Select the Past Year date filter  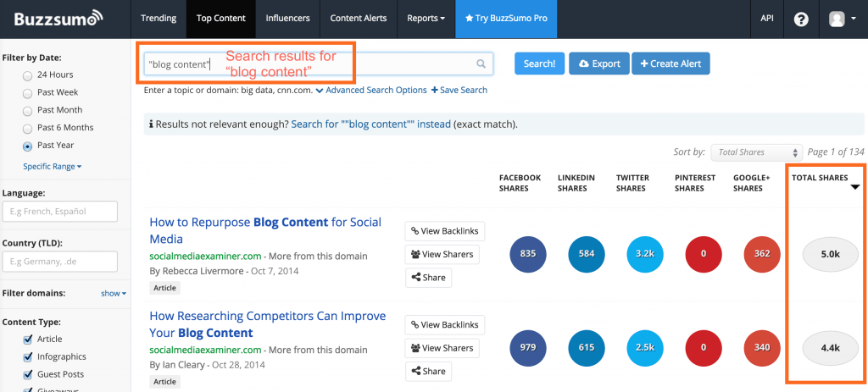27,146
